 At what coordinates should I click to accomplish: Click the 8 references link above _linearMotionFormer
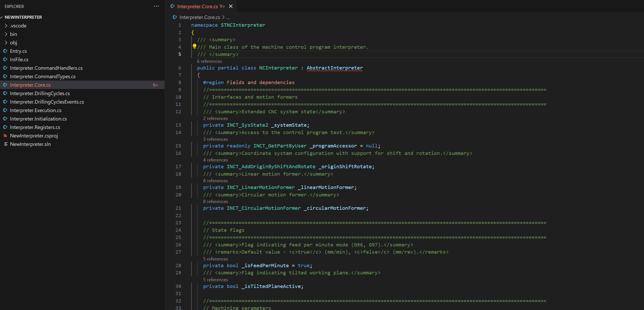pos(215,181)
